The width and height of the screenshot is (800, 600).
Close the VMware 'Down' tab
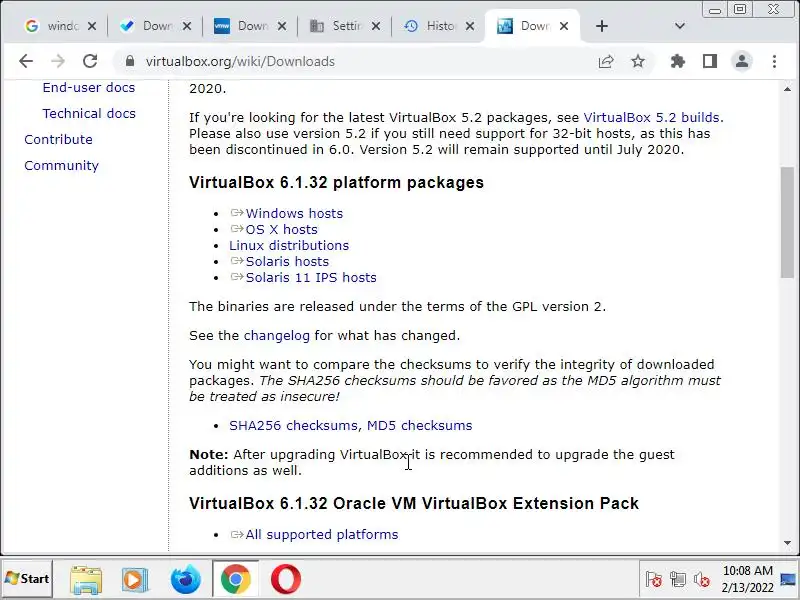coord(282,26)
